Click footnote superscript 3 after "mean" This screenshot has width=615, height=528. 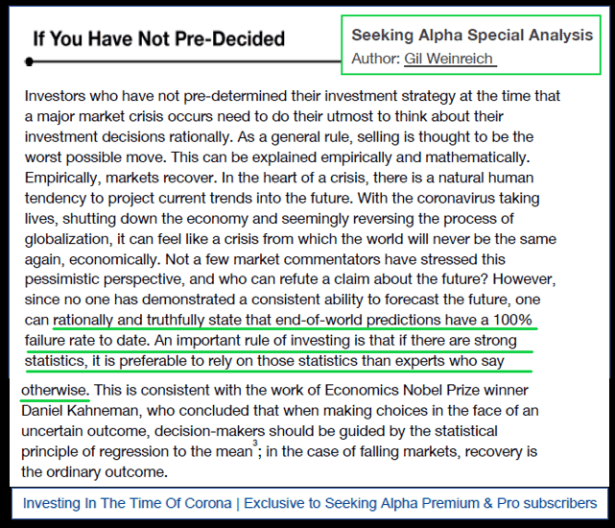pos(256,446)
